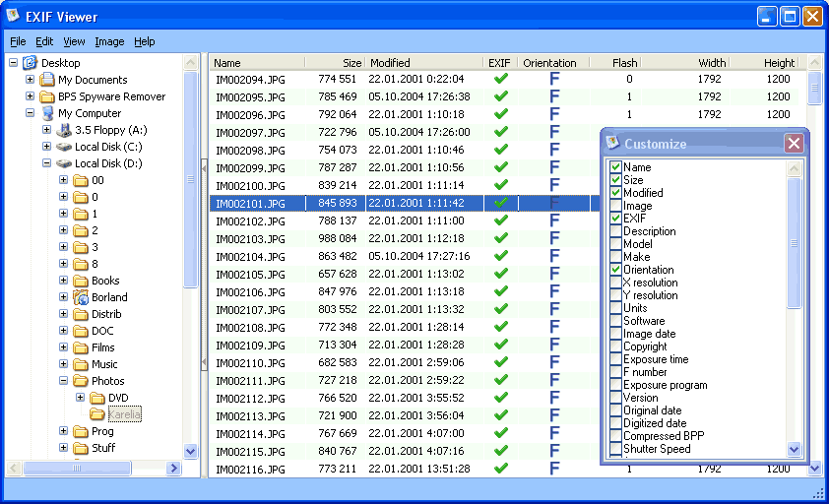
Task: Sort by the Modified column header
Action: [424, 63]
